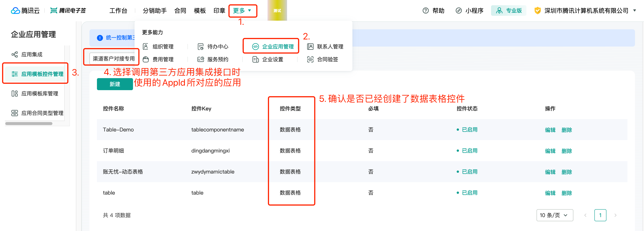The image size is (644, 231).
Task: Open the 10 条/页 page size selector
Action: pyautogui.click(x=555, y=215)
